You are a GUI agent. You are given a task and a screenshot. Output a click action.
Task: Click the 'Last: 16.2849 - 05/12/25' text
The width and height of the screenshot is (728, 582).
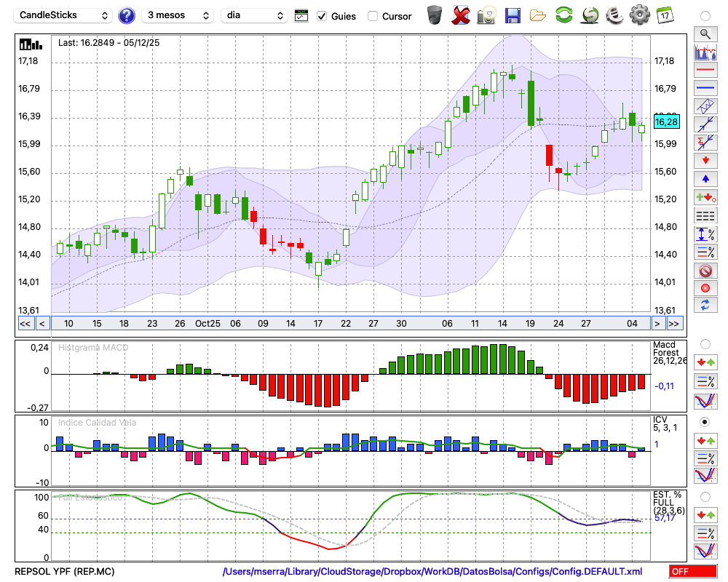coord(108,43)
